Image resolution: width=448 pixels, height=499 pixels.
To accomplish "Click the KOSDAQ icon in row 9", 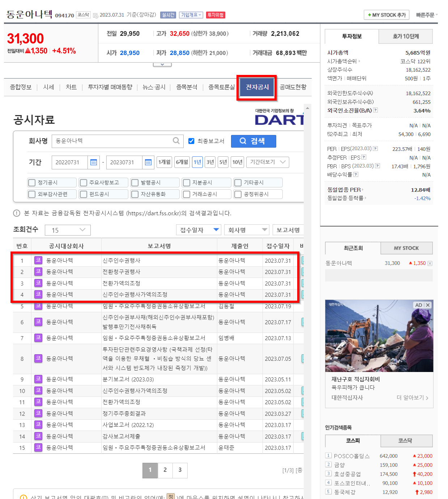I will click(38, 379).
